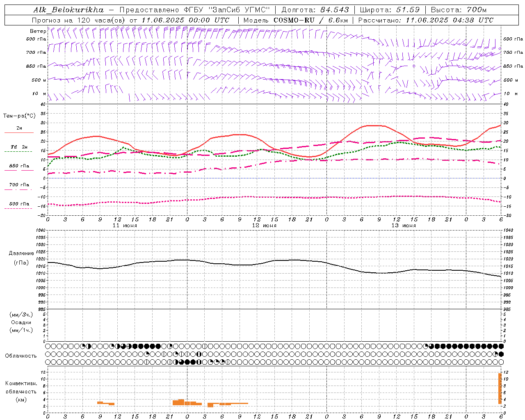The image size is (525, 420).
Task: Click the Конвективн. облачность (км) label
Action: [x=21, y=392]
